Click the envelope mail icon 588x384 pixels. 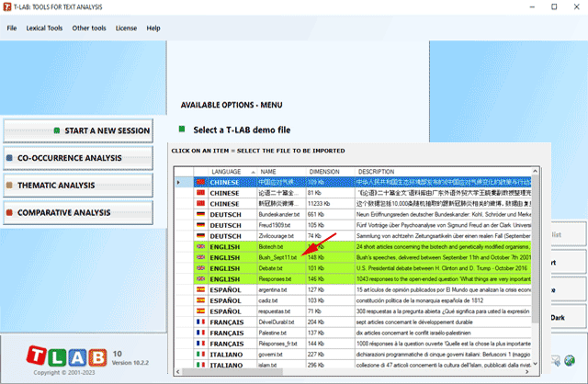click(x=556, y=360)
